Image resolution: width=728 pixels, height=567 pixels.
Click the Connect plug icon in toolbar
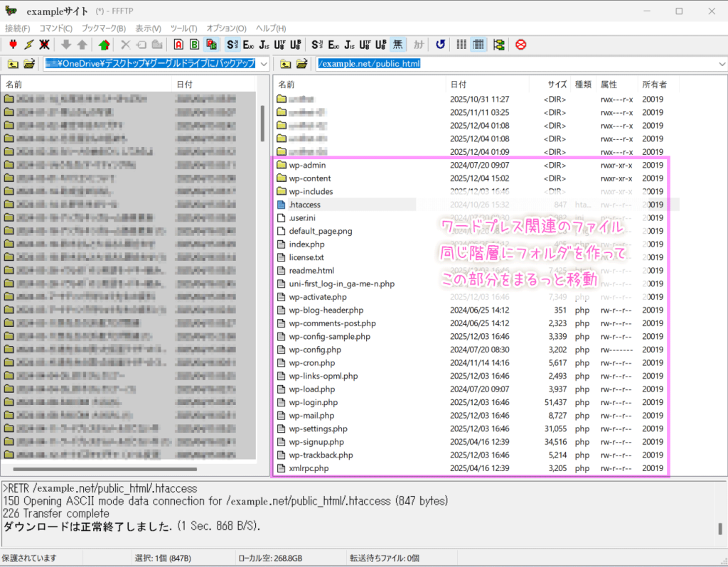(x=12, y=45)
